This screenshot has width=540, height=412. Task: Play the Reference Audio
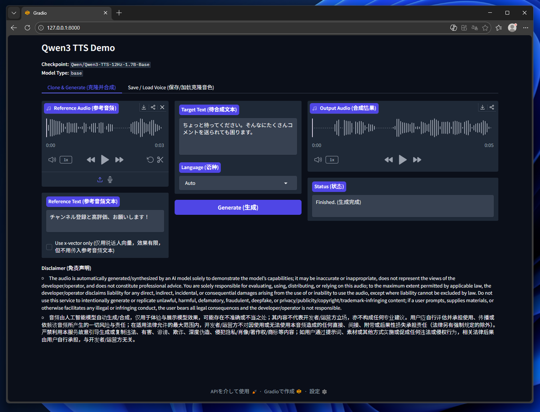tap(105, 160)
